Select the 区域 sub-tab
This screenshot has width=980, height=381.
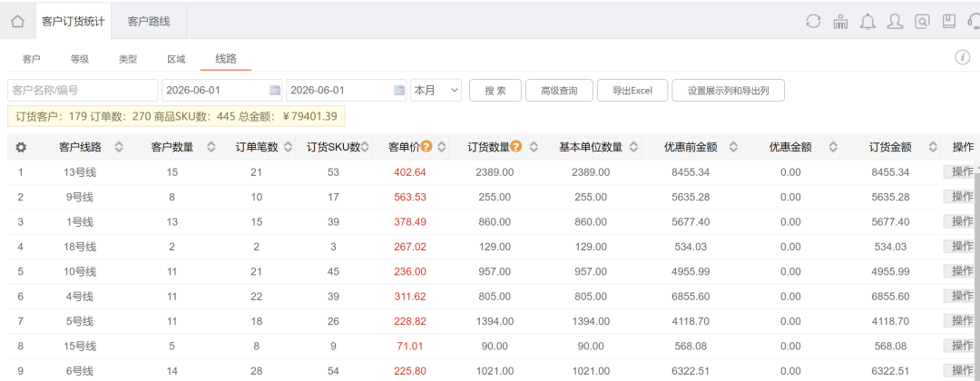click(x=176, y=59)
